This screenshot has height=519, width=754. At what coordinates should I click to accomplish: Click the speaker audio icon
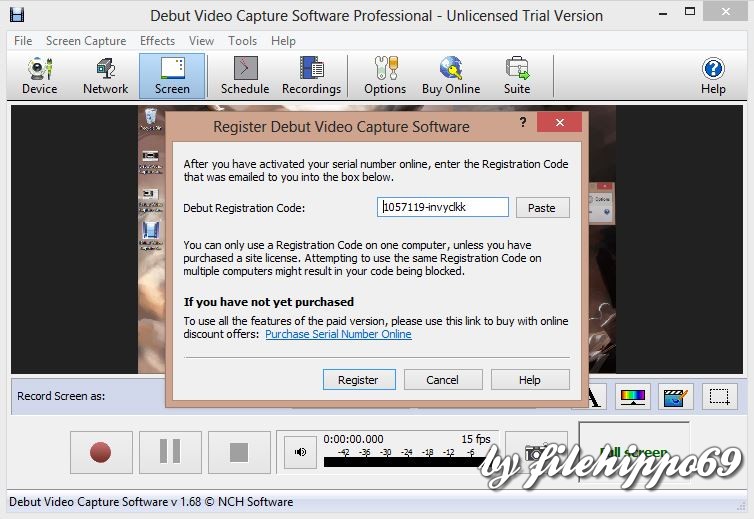click(x=301, y=452)
